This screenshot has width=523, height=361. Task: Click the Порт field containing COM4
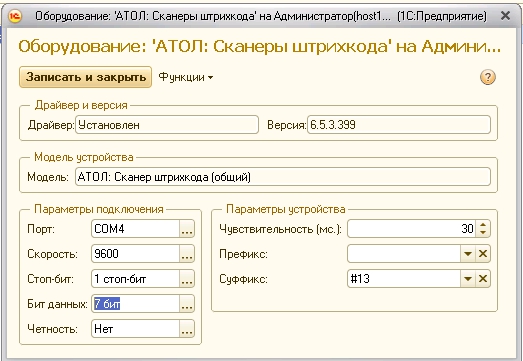(x=136, y=229)
